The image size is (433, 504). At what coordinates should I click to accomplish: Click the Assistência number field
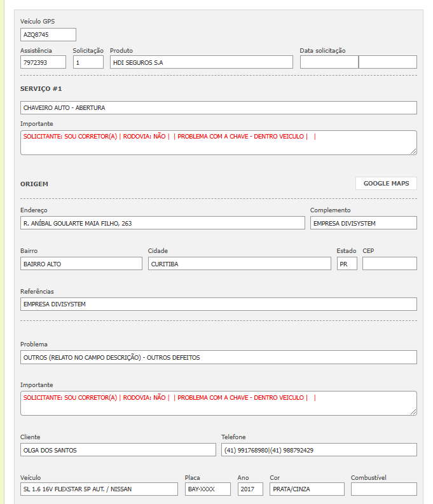43,62
